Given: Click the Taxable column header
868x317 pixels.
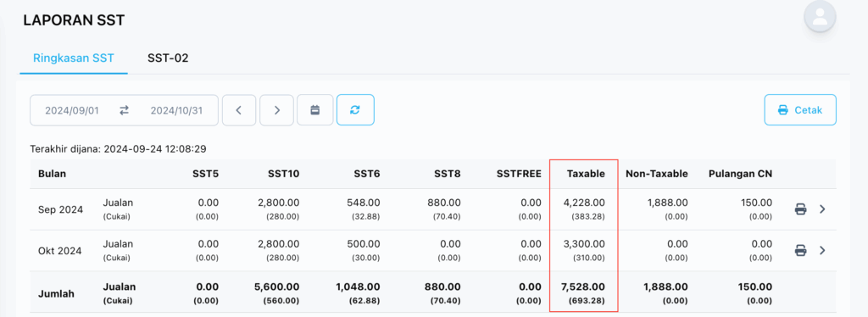Looking at the screenshot, I should (x=586, y=174).
